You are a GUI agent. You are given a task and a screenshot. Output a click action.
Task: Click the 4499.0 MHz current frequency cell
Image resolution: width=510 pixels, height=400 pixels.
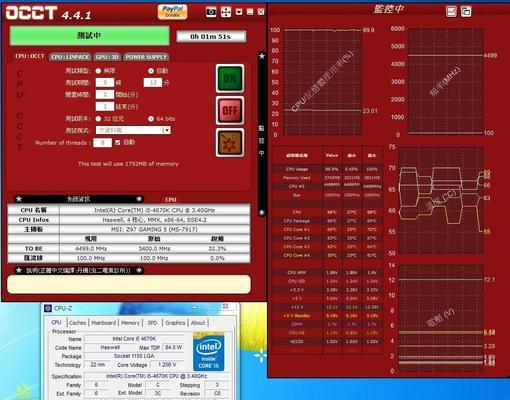tap(91, 249)
